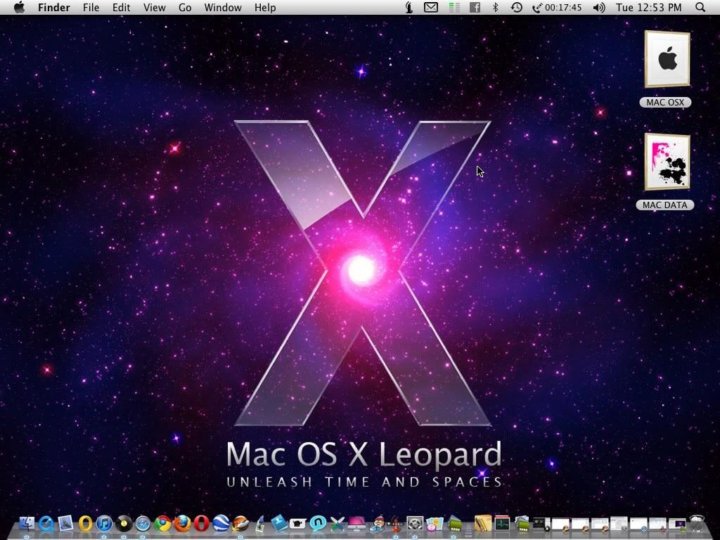Open the silver gear utility in dock

click(x=415, y=523)
